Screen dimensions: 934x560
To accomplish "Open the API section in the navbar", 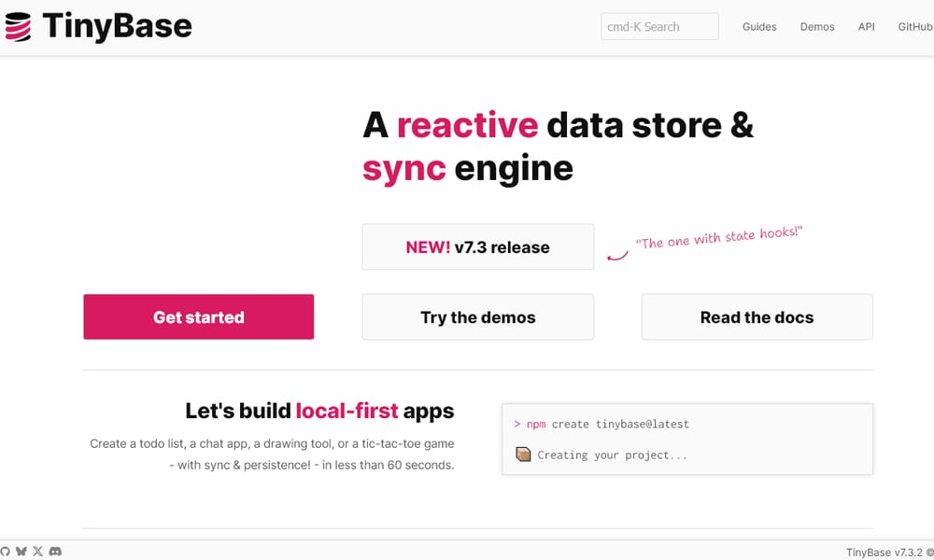I will [x=867, y=26].
